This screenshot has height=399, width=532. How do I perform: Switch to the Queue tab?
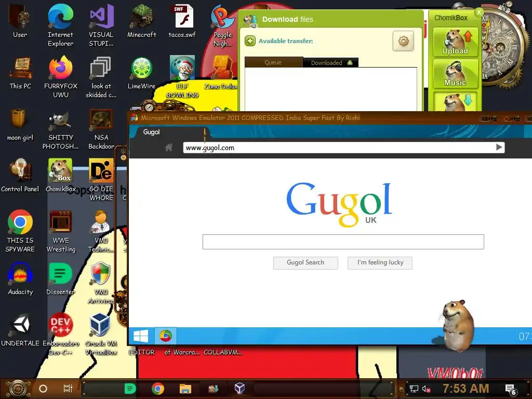273,62
